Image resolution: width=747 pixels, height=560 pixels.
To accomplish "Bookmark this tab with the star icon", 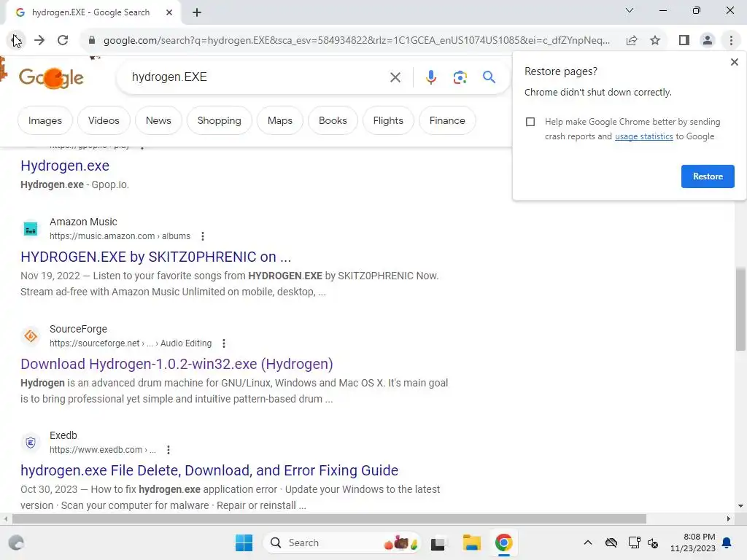I will pyautogui.click(x=655, y=41).
